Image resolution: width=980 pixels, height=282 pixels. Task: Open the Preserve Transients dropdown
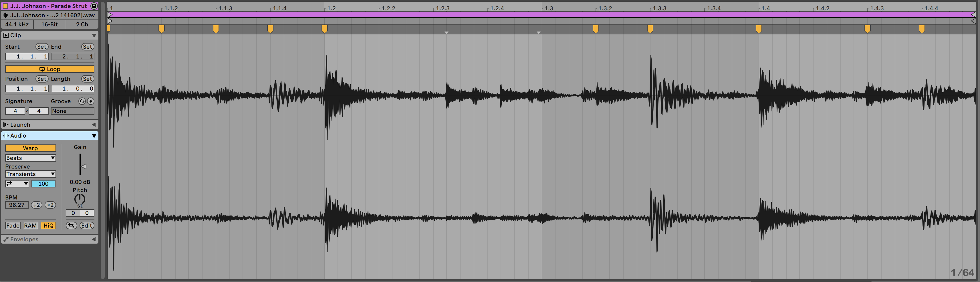30,174
